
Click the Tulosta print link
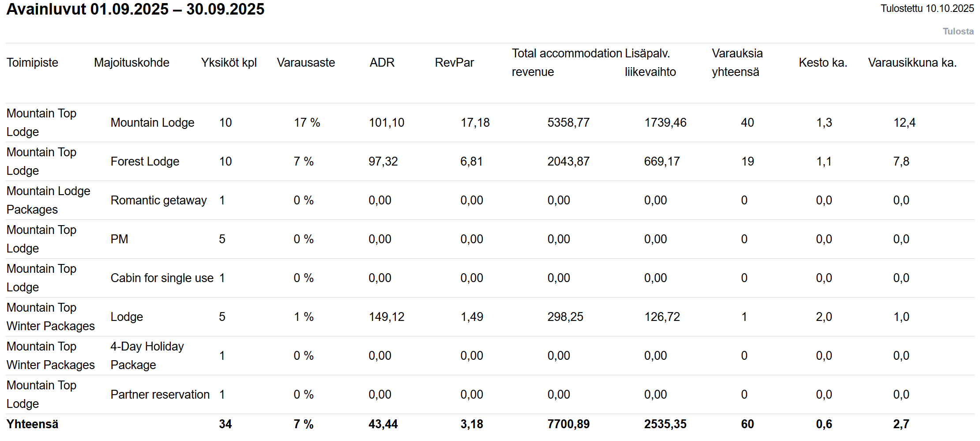click(958, 31)
